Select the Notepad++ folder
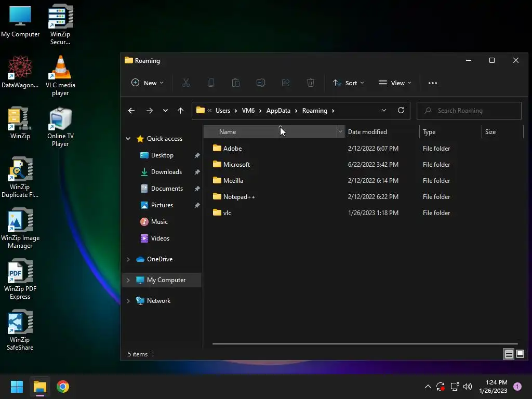The image size is (532, 399). tap(239, 196)
